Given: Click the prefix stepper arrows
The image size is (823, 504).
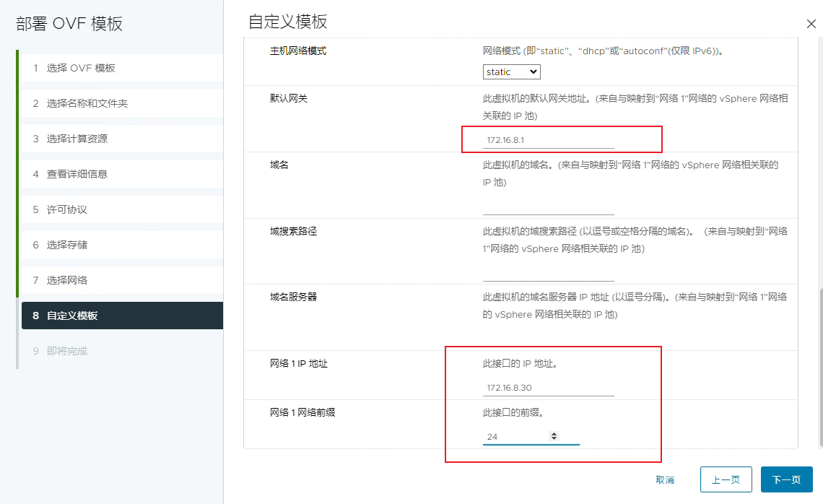Looking at the screenshot, I should tap(554, 435).
